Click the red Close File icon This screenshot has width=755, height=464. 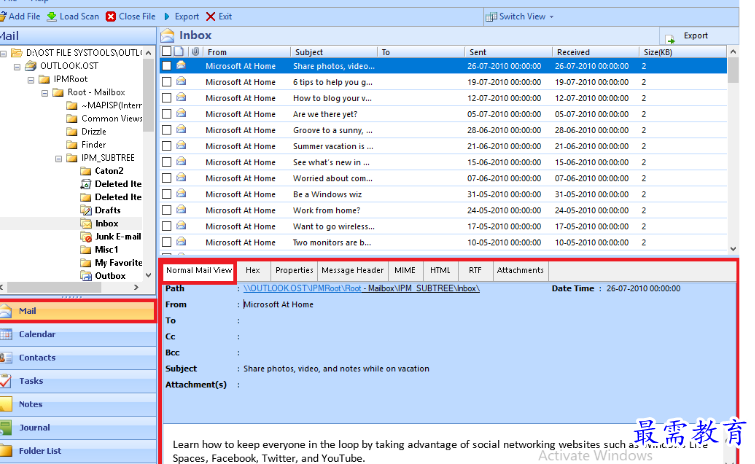point(111,17)
